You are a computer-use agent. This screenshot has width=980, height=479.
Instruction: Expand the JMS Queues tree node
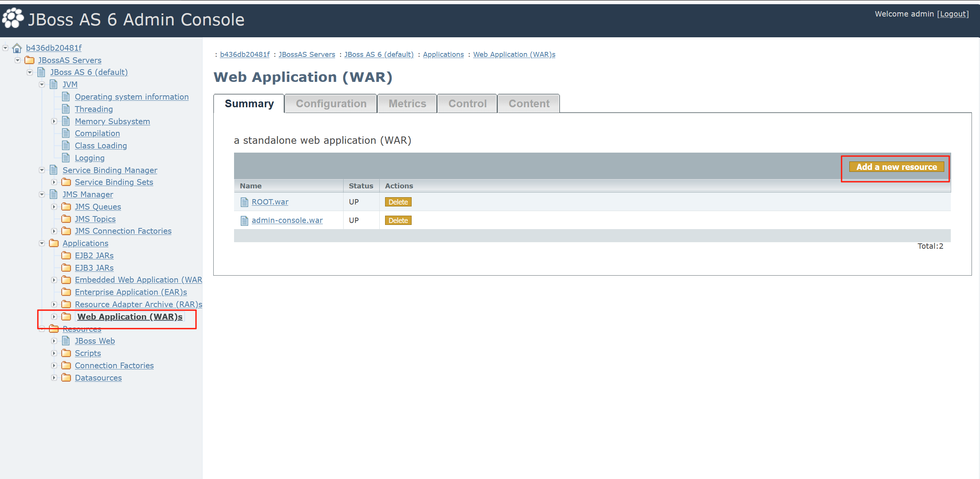coord(54,207)
